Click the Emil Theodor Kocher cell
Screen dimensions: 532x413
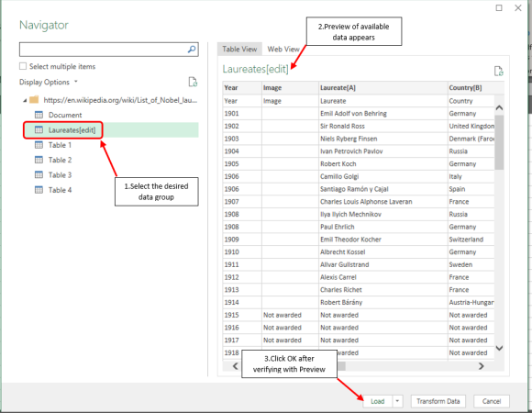[383, 240]
